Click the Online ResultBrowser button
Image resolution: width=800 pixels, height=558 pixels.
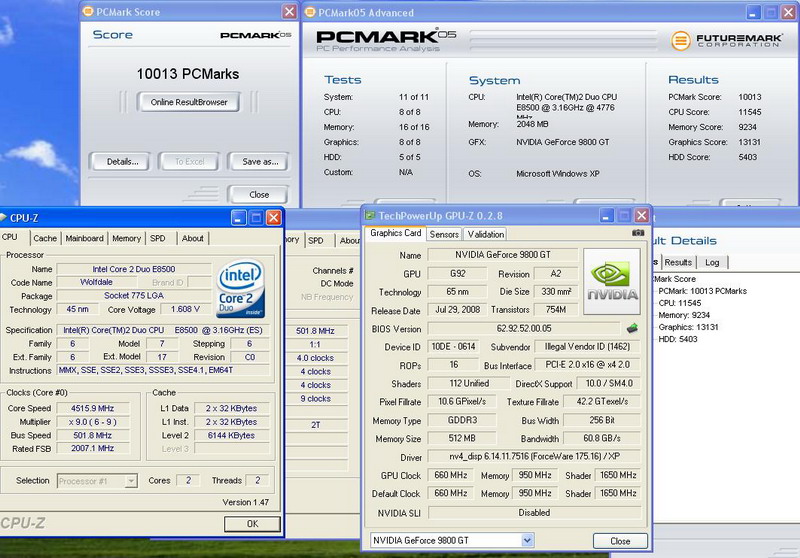pos(189,102)
